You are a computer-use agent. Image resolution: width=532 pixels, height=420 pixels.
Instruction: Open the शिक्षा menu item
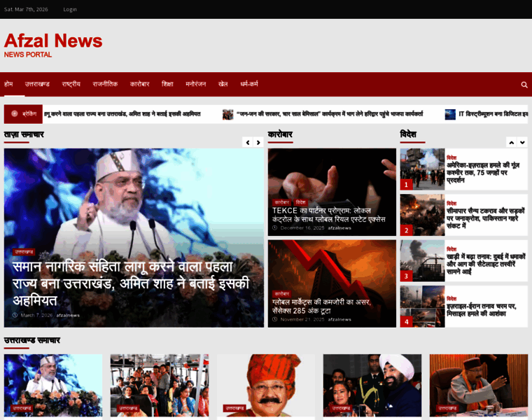[x=167, y=84]
